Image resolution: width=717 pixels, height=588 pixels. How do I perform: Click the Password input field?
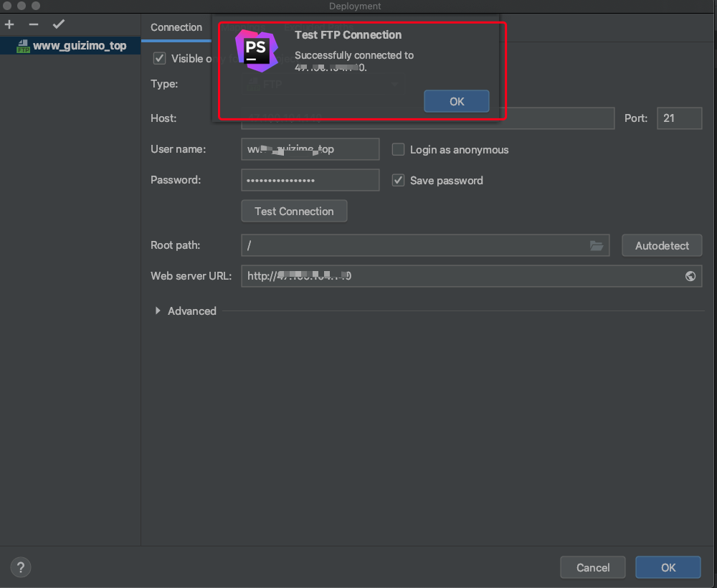click(310, 180)
